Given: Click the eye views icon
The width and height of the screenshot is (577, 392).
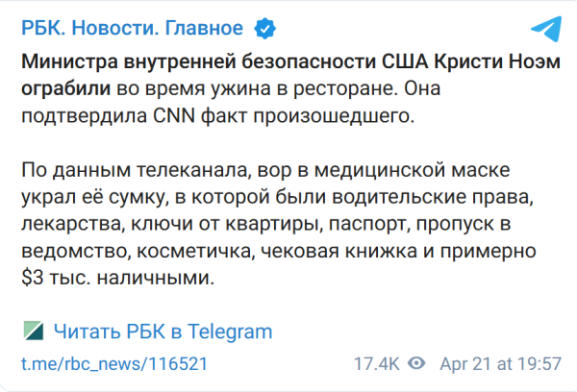Looking at the screenshot, I should coord(416,365).
